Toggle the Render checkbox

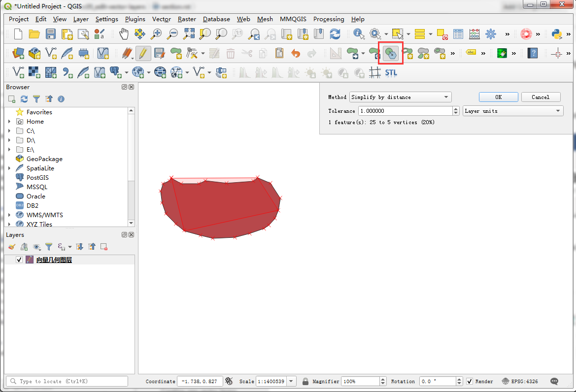[x=470, y=381]
